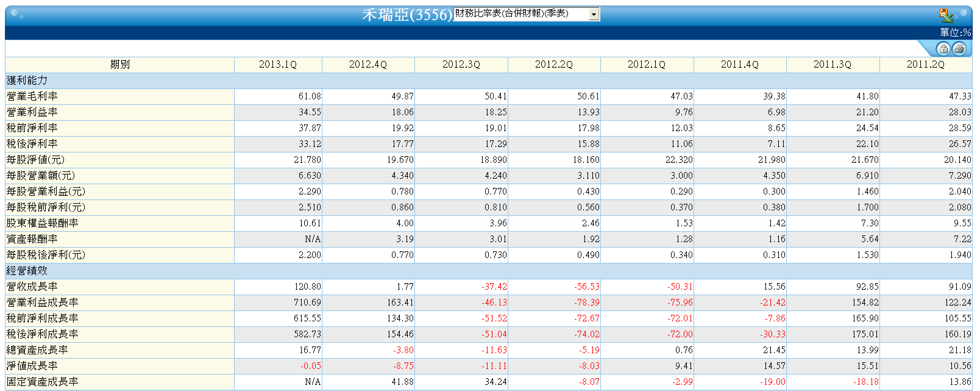Select the 2012.4Q column header
The image size is (980, 391).
(368, 65)
